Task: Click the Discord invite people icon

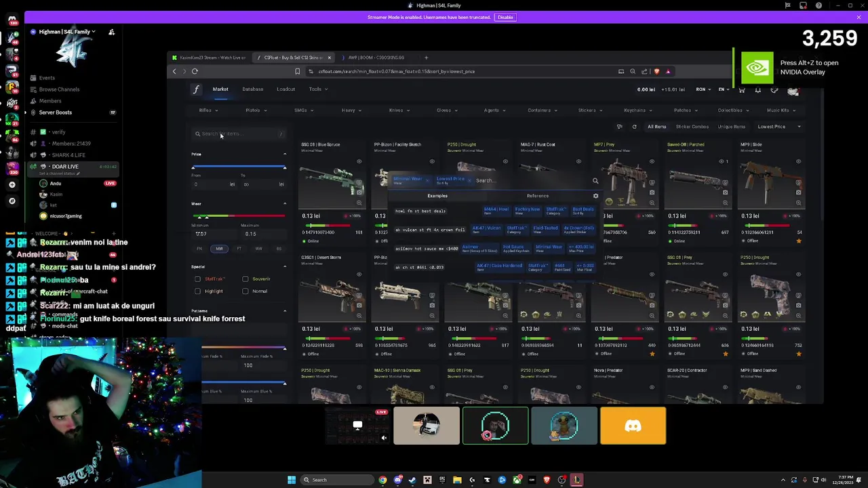Action: click(111, 32)
